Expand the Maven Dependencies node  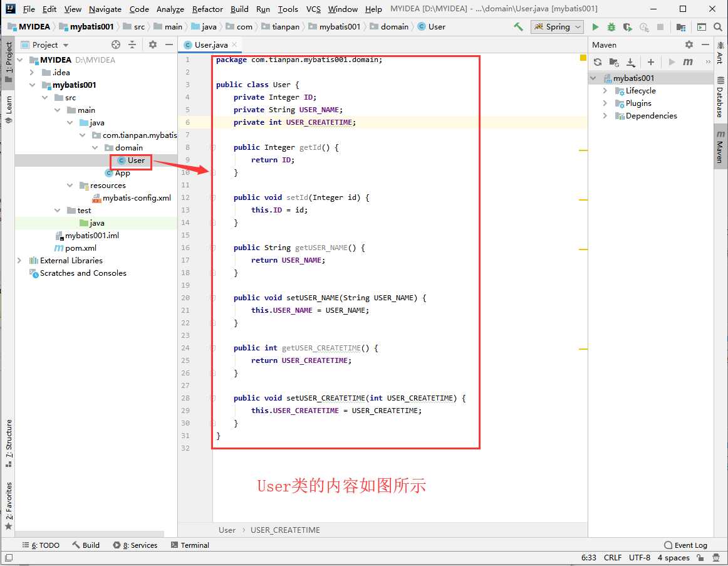605,115
